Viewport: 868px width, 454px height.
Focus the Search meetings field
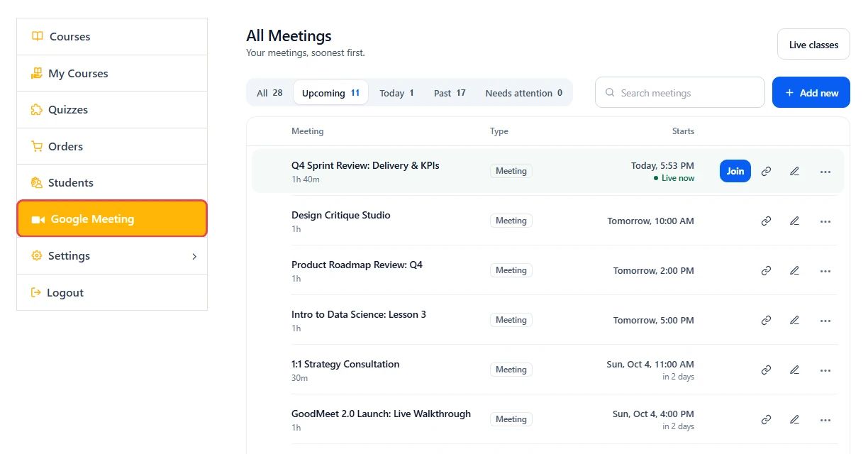[680, 93]
